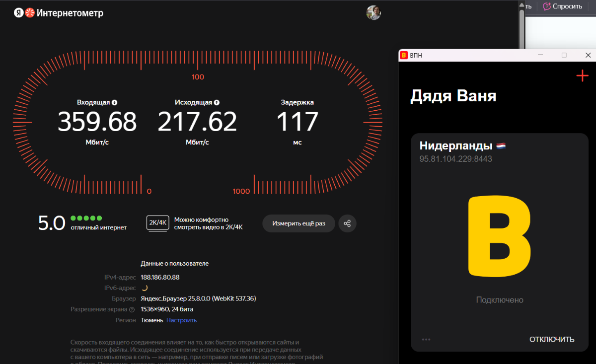
Task: Click the Дядя Ваня heading
Action: point(453,95)
